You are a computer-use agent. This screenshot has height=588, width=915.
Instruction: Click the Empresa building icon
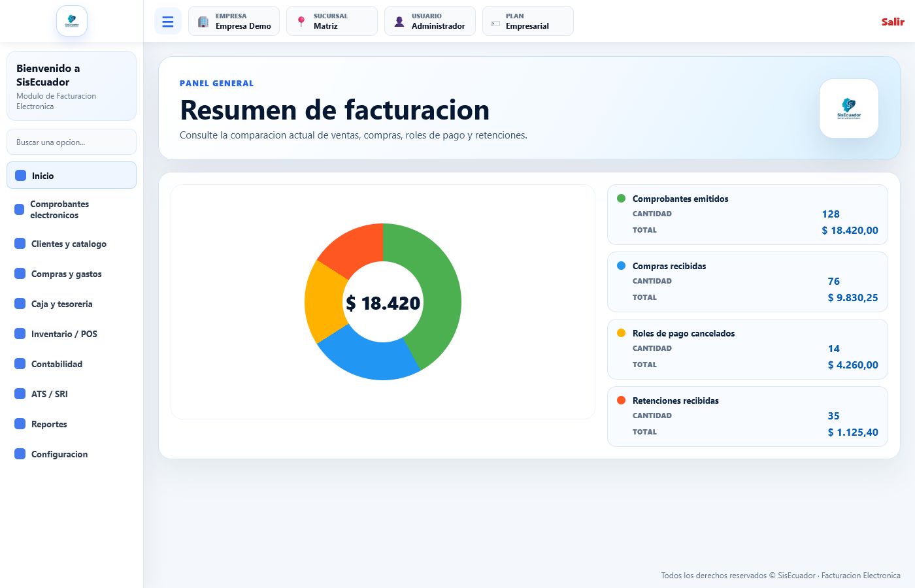coord(203,22)
